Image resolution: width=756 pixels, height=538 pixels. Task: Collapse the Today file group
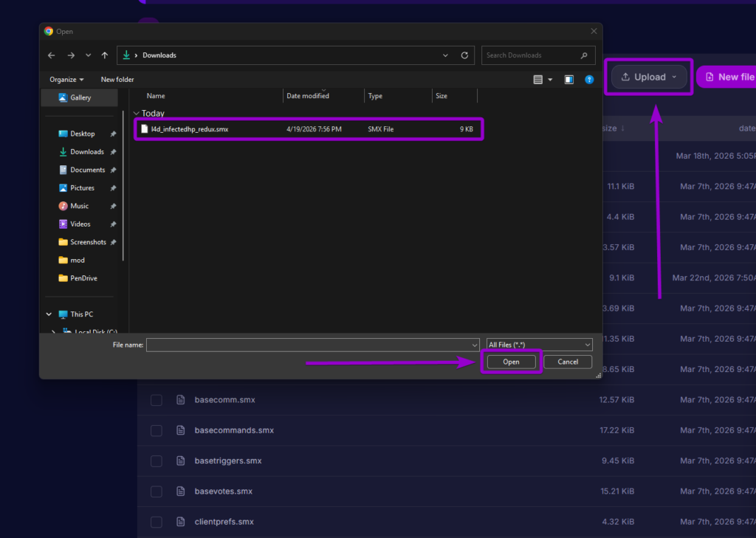tap(137, 113)
